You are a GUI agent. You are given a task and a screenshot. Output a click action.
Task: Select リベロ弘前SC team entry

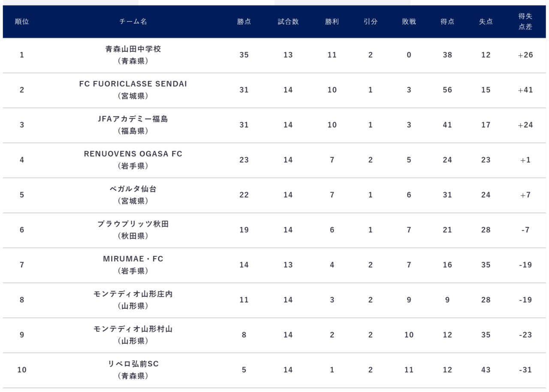tap(133, 364)
